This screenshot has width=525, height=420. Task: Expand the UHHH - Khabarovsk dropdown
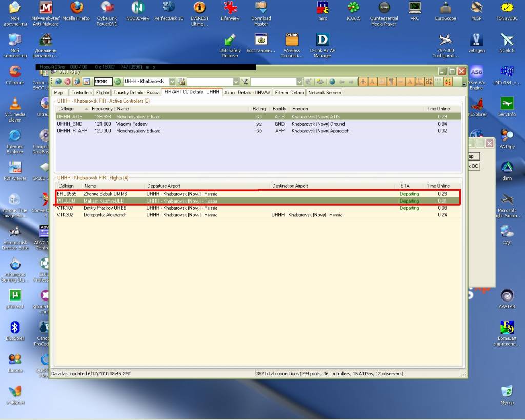click(x=172, y=82)
